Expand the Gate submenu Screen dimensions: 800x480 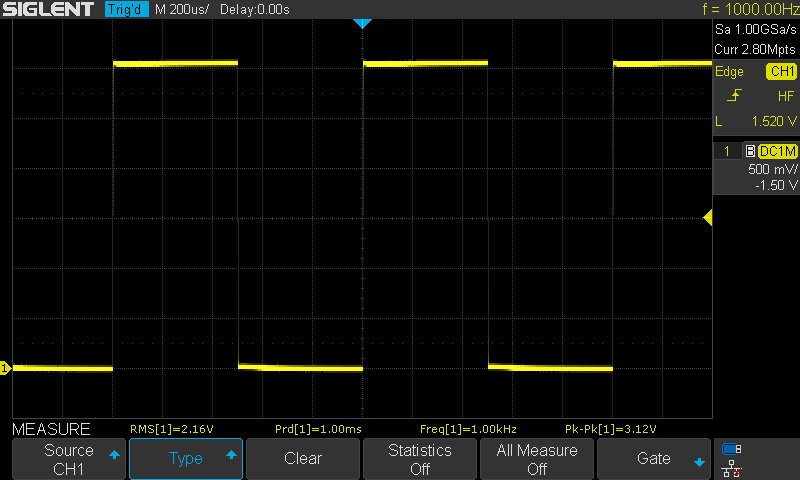[654, 459]
